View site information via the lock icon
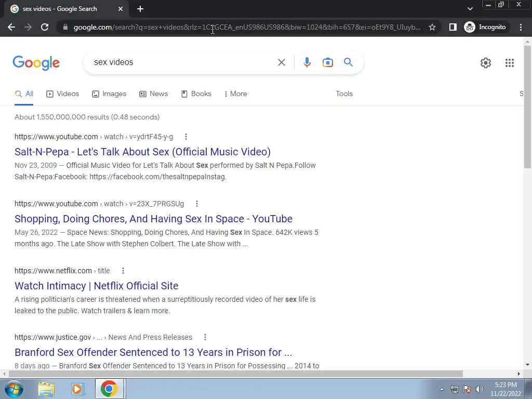 (65, 27)
